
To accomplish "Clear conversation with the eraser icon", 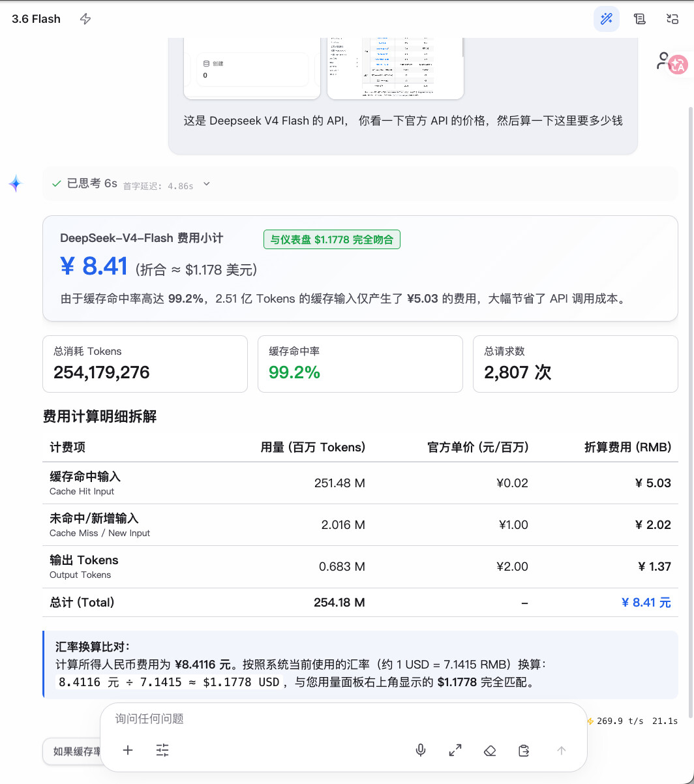I will pos(490,751).
